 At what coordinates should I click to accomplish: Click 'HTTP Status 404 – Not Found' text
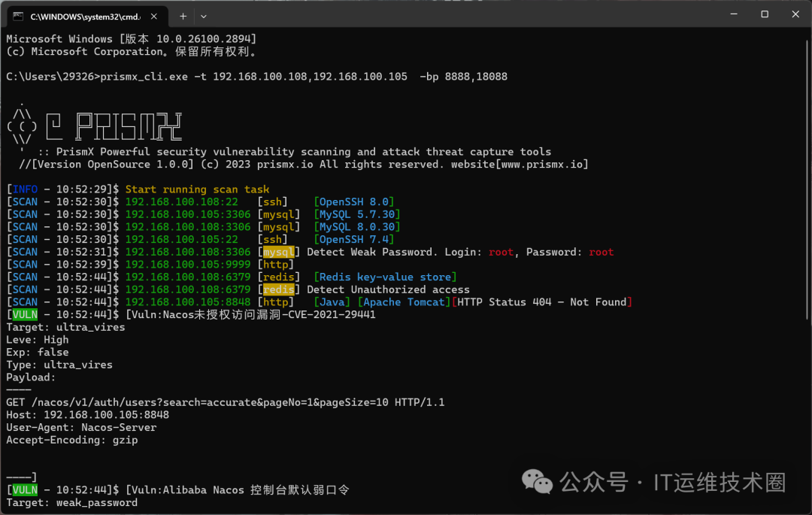click(x=542, y=302)
